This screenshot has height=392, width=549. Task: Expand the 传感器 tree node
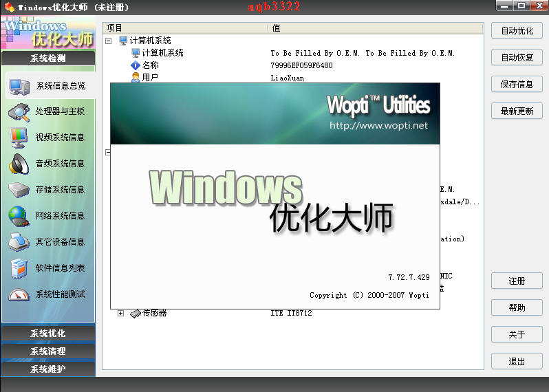tap(121, 313)
